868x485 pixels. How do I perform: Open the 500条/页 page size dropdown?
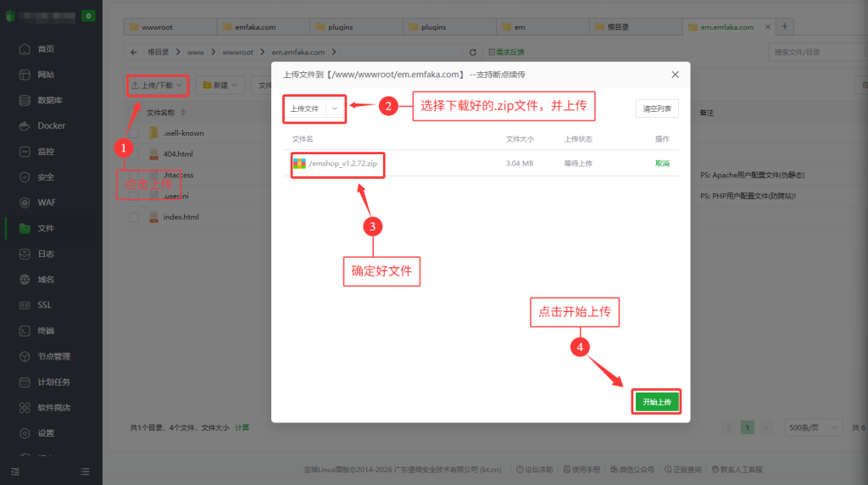point(813,427)
